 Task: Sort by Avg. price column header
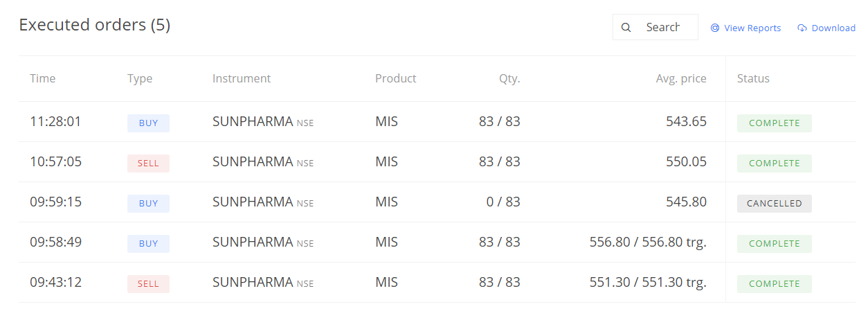(x=681, y=78)
